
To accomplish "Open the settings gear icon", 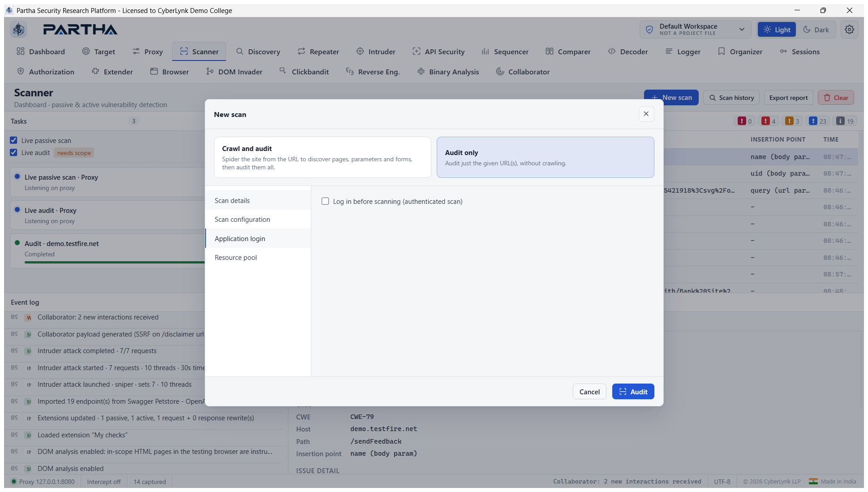I will pos(849,30).
